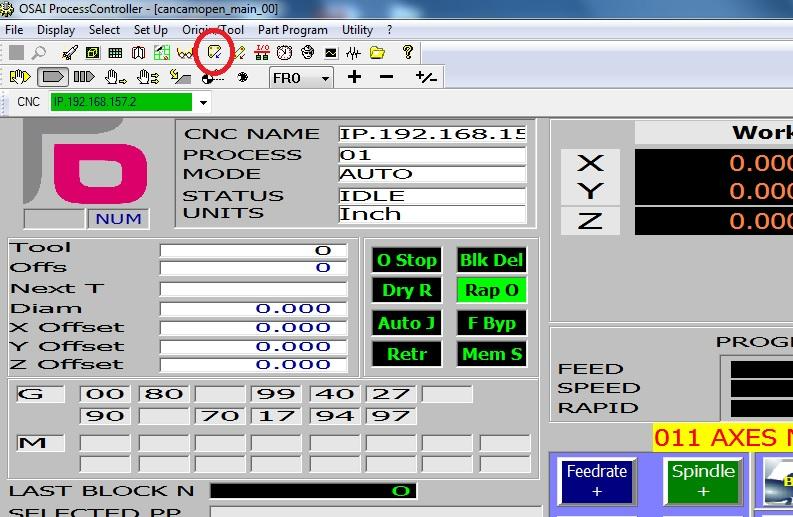Toggle the Retr option
Viewport: 793px width, 517px height.
coord(407,354)
